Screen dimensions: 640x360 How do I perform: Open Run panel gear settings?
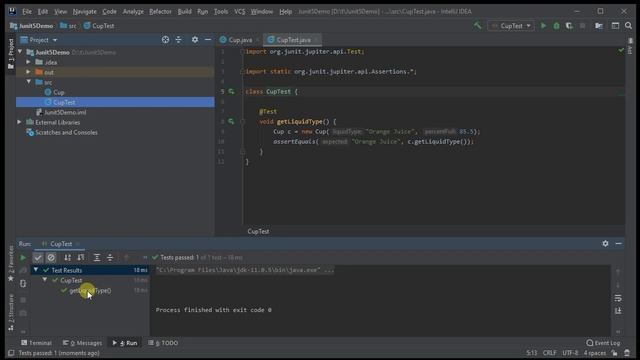point(605,243)
